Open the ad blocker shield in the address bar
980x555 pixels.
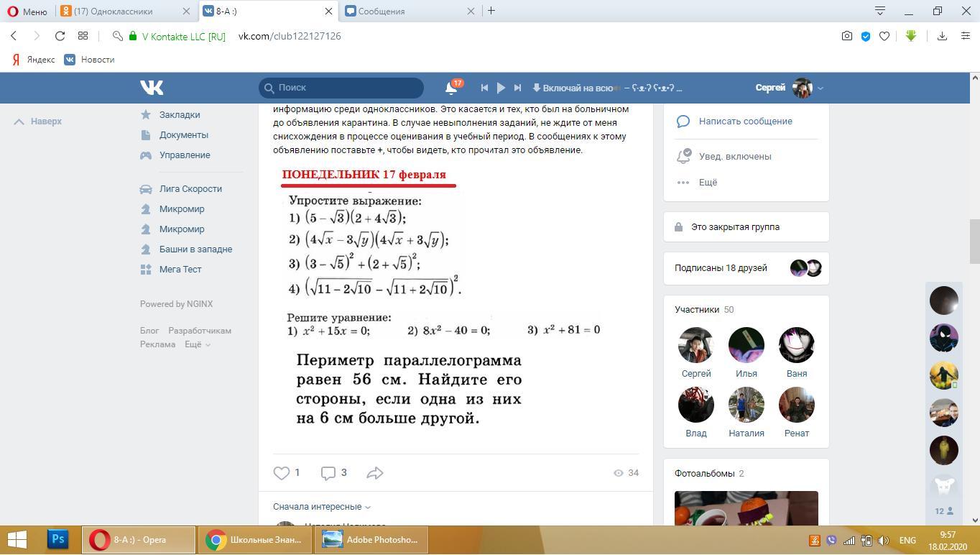(x=866, y=36)
